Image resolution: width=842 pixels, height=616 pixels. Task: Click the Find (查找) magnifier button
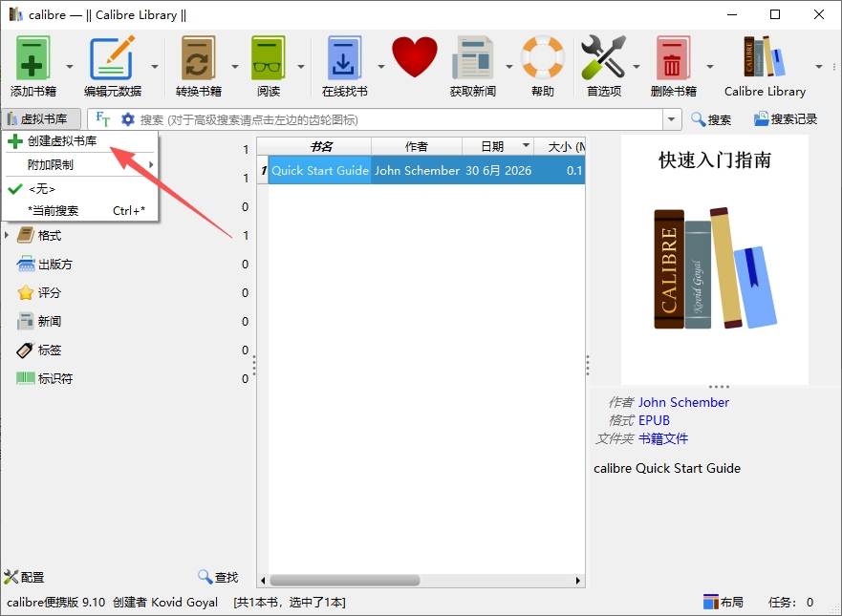tap(218, 577)
